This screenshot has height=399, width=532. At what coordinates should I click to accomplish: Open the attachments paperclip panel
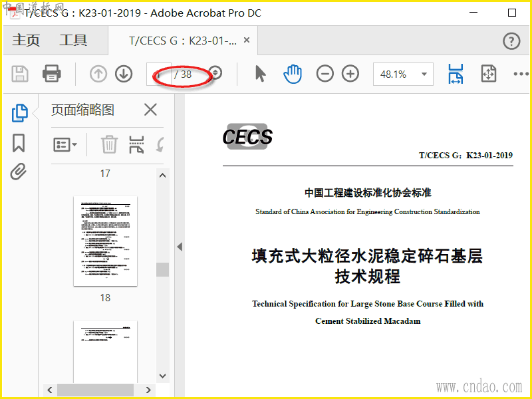[x=19, y=172]
